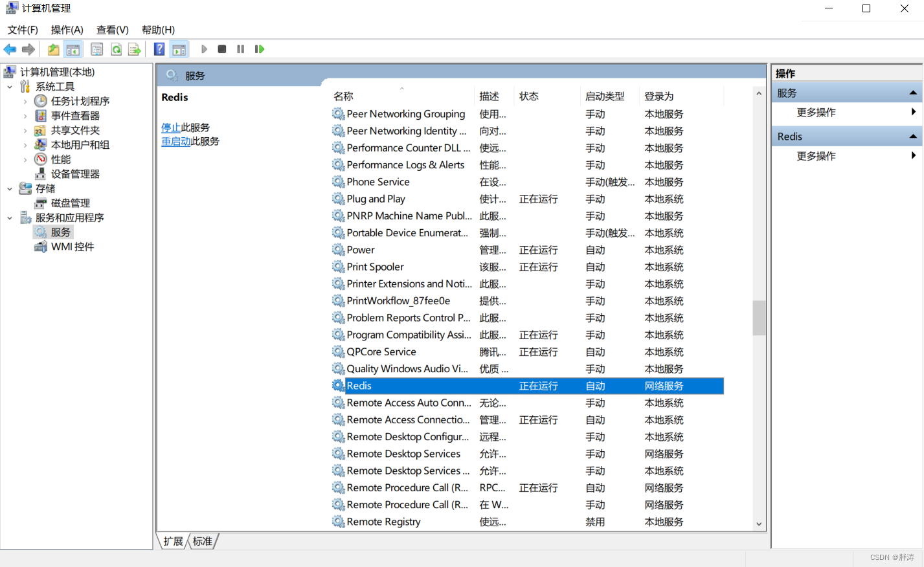This screenshot has height=567, width=924.
Task: Select the Plug and Play service row
Action: [527, 199]
